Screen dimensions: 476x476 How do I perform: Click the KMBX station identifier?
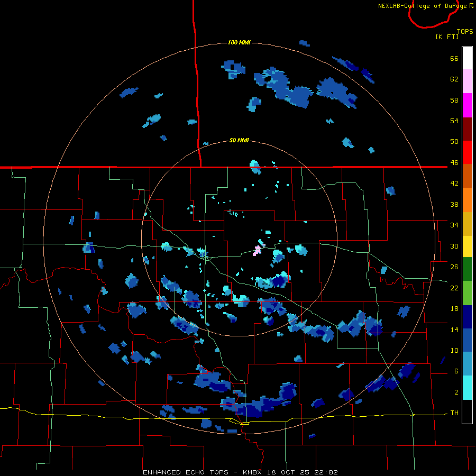(253, 472)
